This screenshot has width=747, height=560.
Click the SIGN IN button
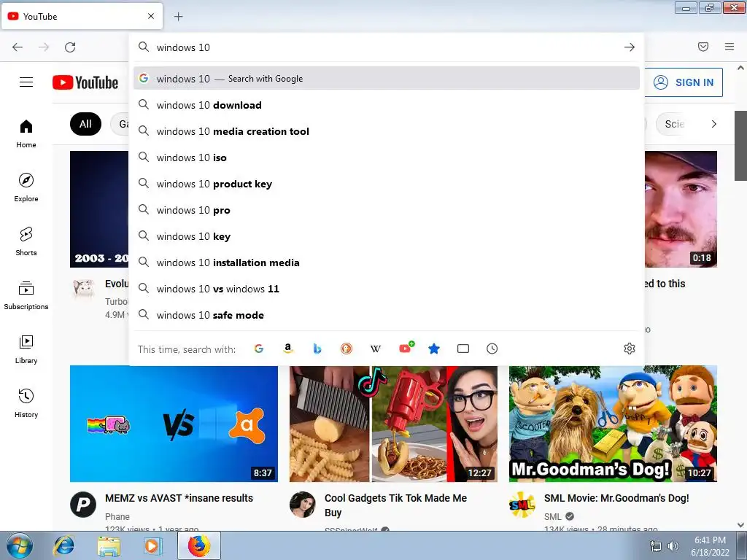(684, 82)
